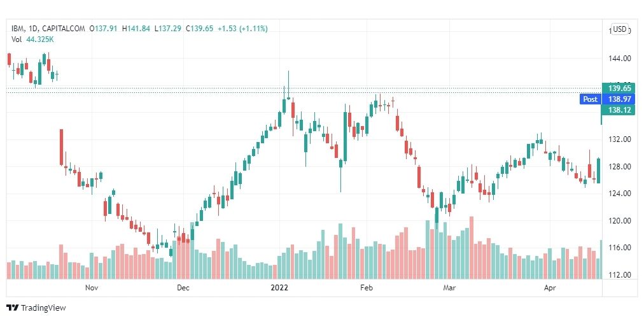644x319 pixels.
Task: Click the 144.00 price axis level
Action: tap(619, 59)
